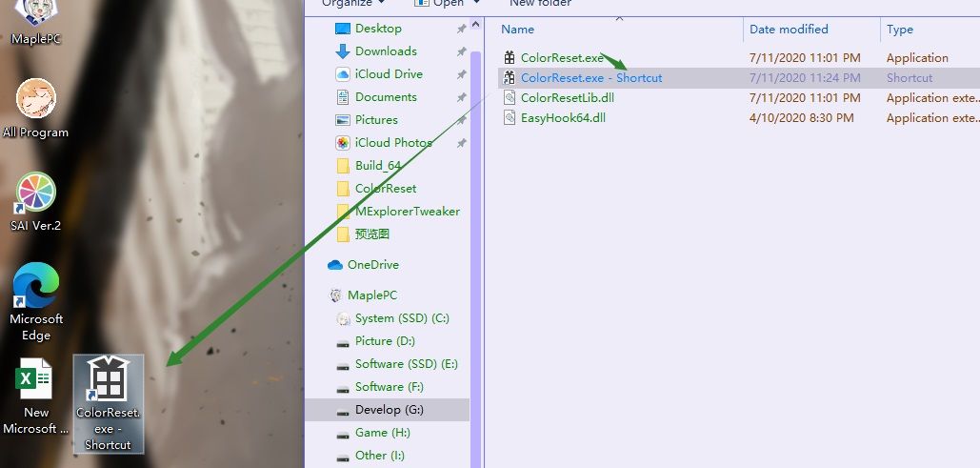The image size is (980, 468).
Task: Open Software (SSD) (E:) drive
Action: pos(406,364)
